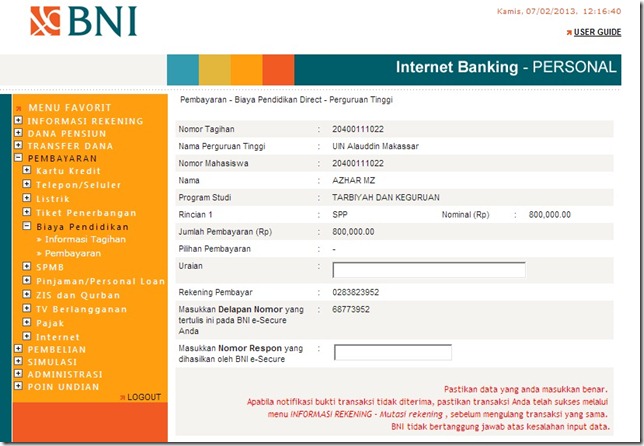Open Informasi Tagihan link
644x446 pixels.
(85, 239)
